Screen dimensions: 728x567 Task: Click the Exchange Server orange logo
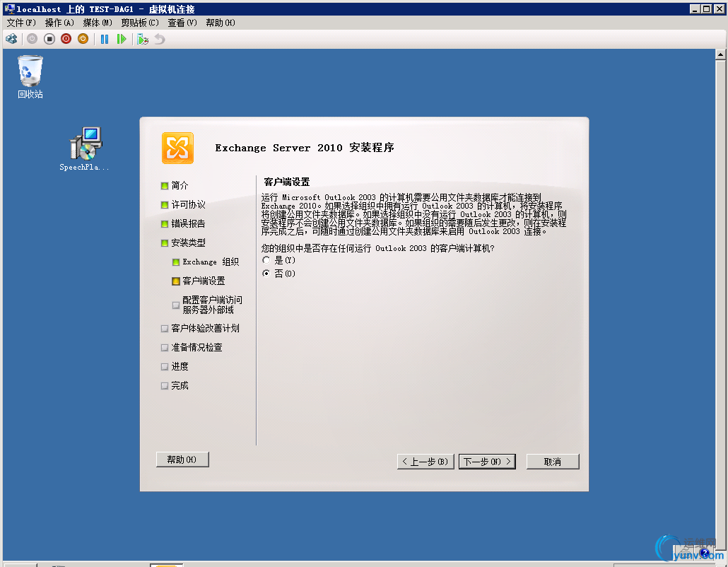177,148
